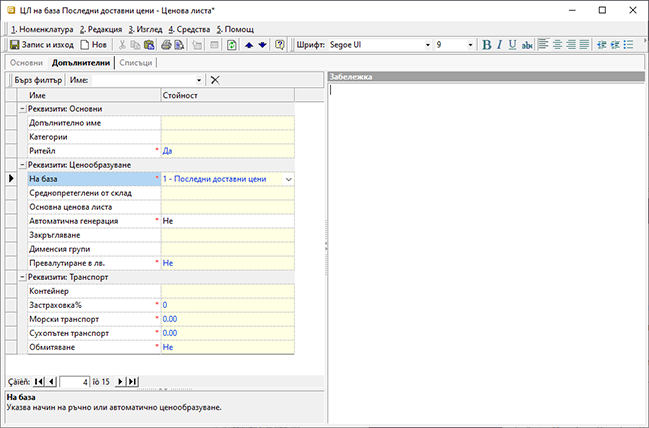The height and width of the screenshot is (428, 649).
Task: Open the 1. Номенклатура menu
Action: tap(42, 29)
